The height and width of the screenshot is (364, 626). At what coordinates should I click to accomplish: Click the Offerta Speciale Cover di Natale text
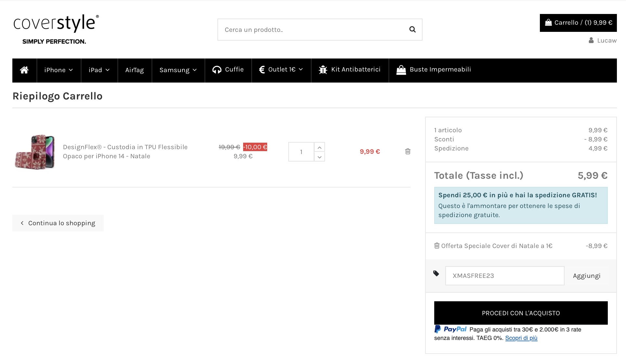point(497,246)
